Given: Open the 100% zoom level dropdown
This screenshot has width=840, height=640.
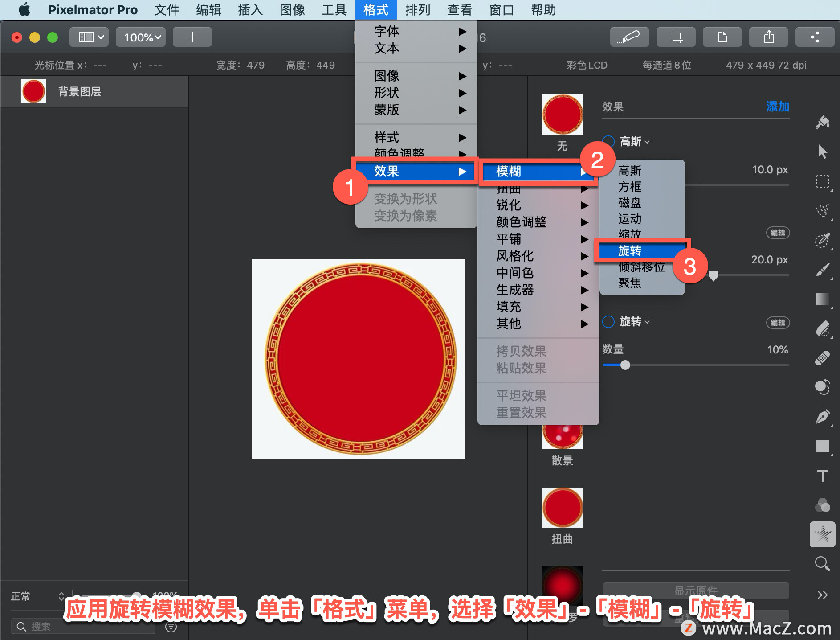Looking at the screenshot, I should 141,37.
